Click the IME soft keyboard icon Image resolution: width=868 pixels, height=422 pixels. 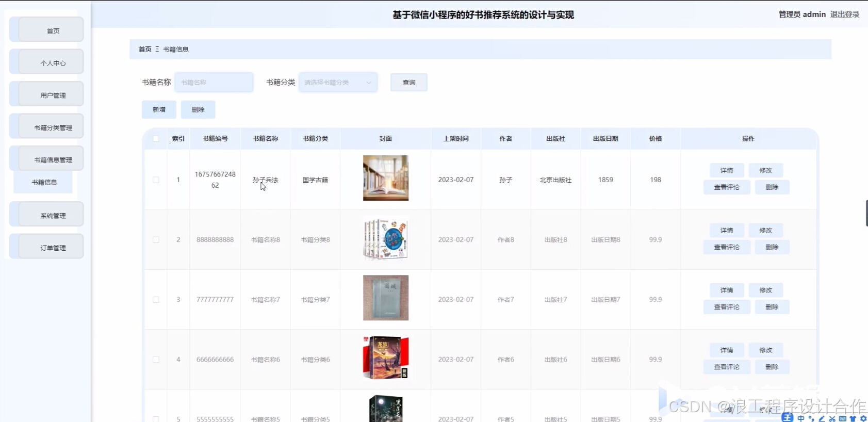click(x=842, y=418)
